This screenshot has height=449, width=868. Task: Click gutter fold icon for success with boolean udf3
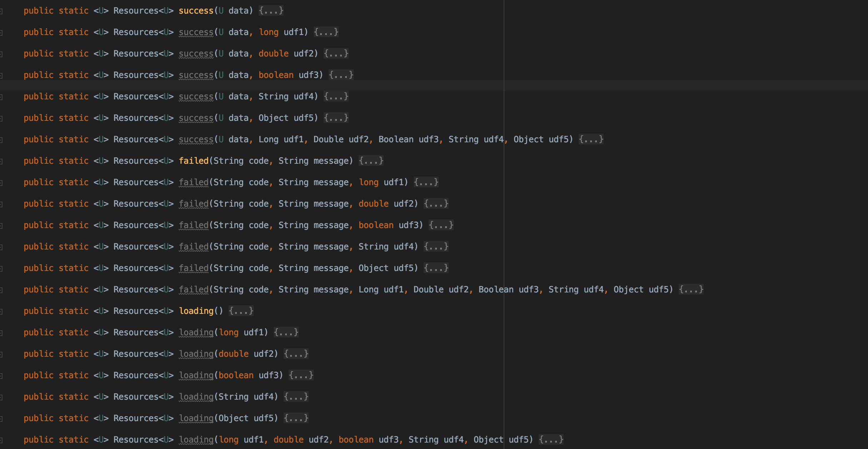[x=1, y=76]
